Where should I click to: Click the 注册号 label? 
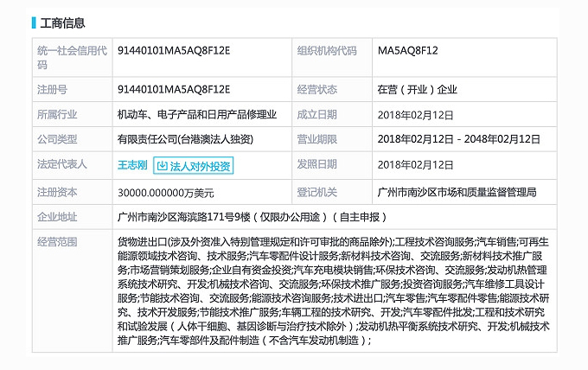tap(52, 90)
